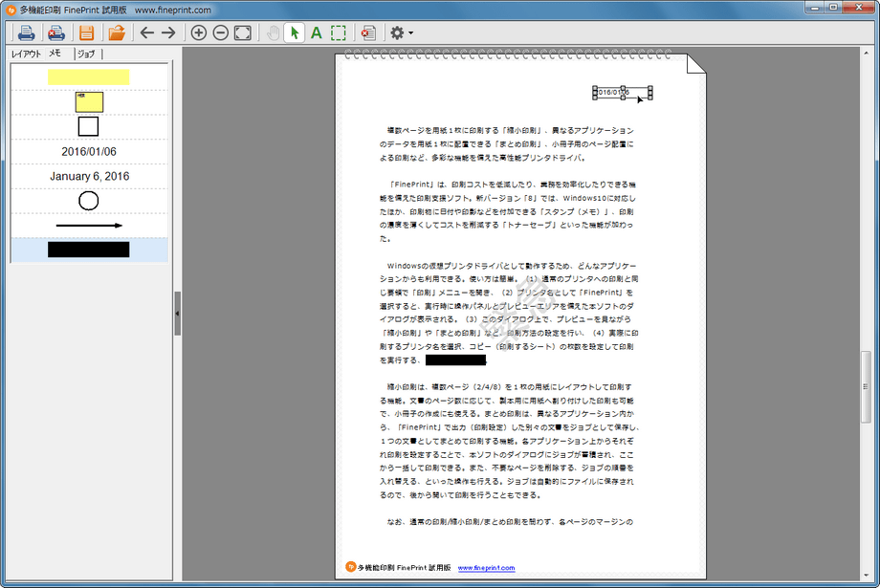Select the green A text tool
Image resolution: width=880 pixels, height=588 pixels.
tap(317, 33)
